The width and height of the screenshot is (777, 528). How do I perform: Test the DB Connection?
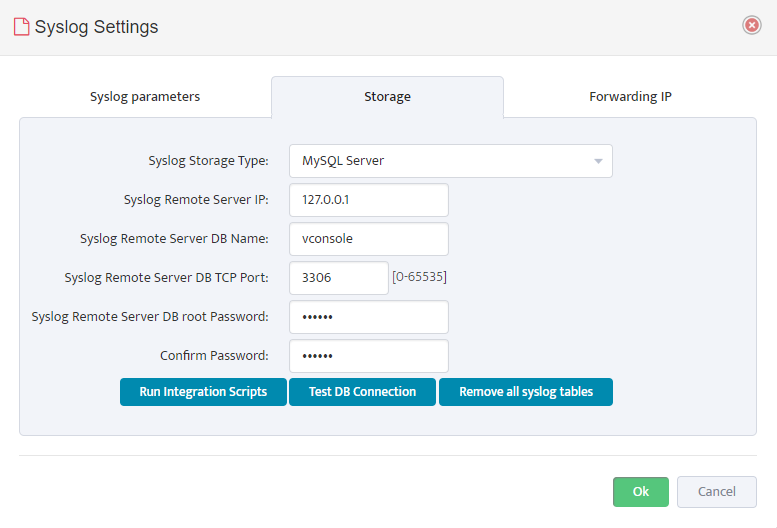[362, 392]
